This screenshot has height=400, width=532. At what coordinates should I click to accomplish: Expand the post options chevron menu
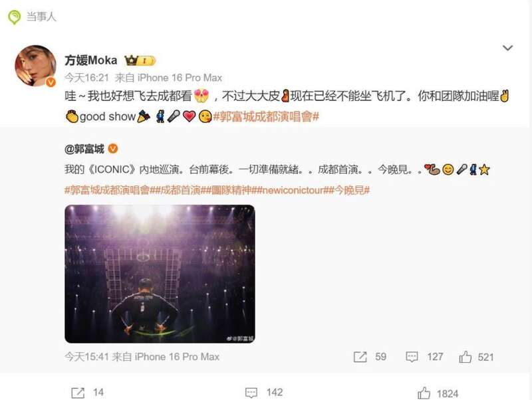click(x=507, y=48)
